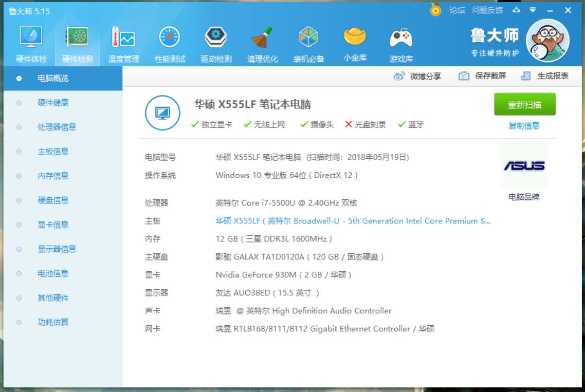Click the gold medal icon in title bar
This screenshot has height=392, width=585.
tap(435, 9)
